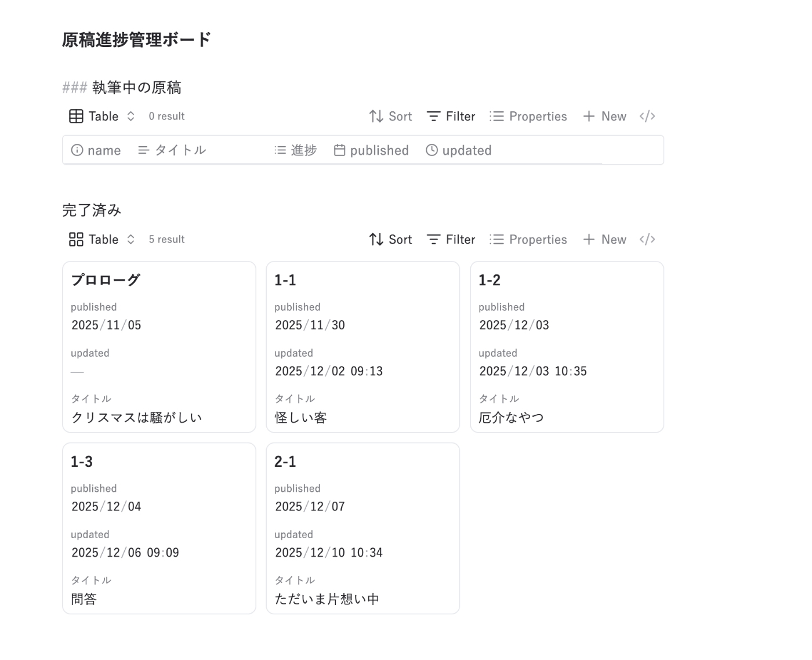
Task: Click the embed code icon in 完了済み toolbar
Action: coord(647,240)
